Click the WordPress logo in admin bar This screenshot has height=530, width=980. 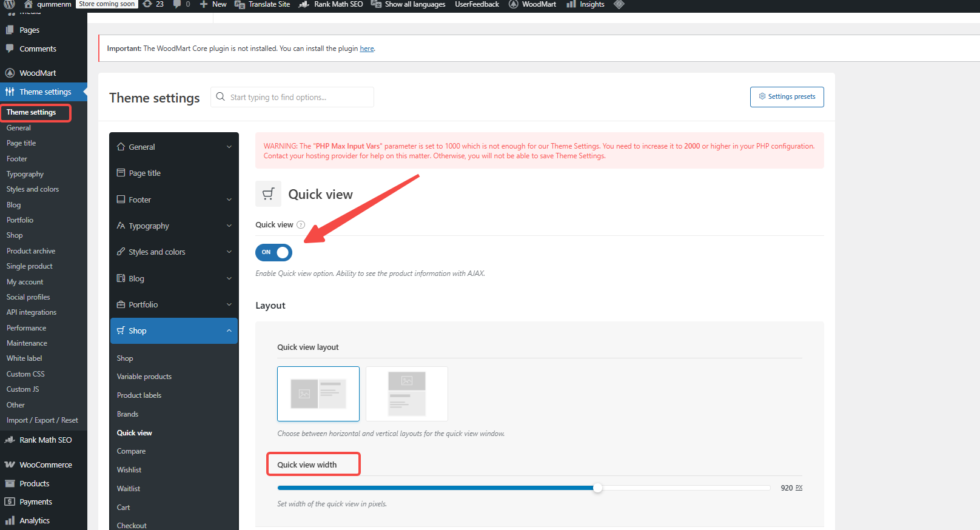(10, 4)
